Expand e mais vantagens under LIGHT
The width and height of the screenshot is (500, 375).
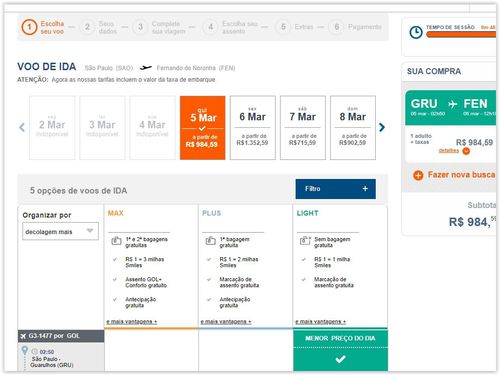(320, 322)
